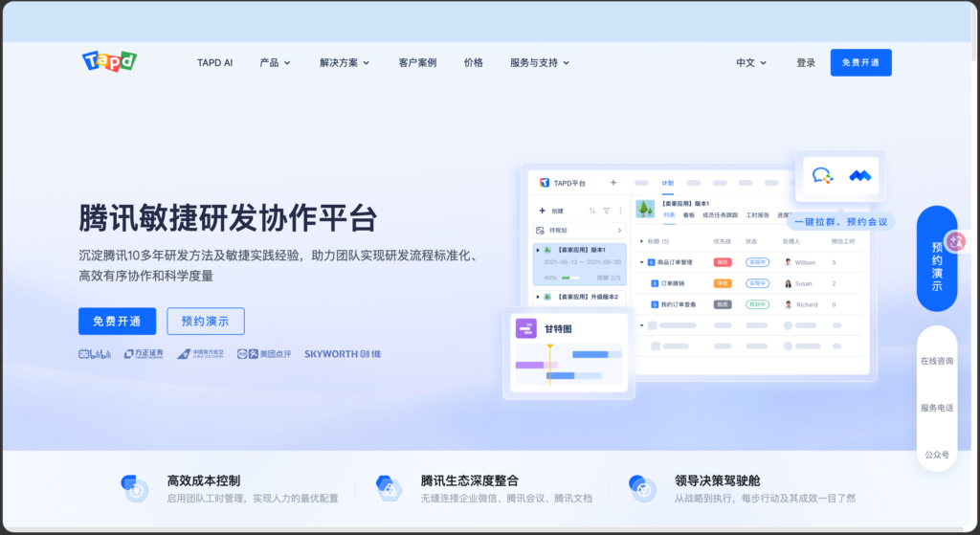The width and height of the screenshot is (980, 535).
Task: Click the TAPD平台 logo icon in preview
Action: [x=545, y=183]
